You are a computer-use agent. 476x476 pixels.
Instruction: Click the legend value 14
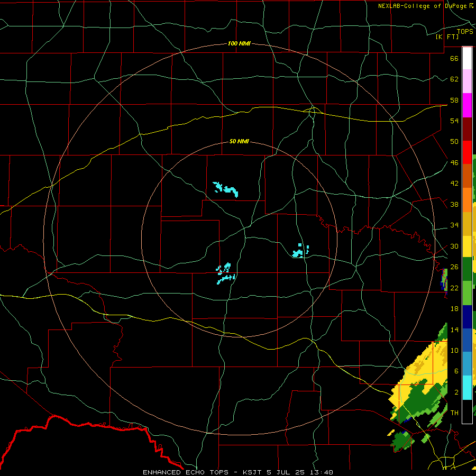[454, 329]
